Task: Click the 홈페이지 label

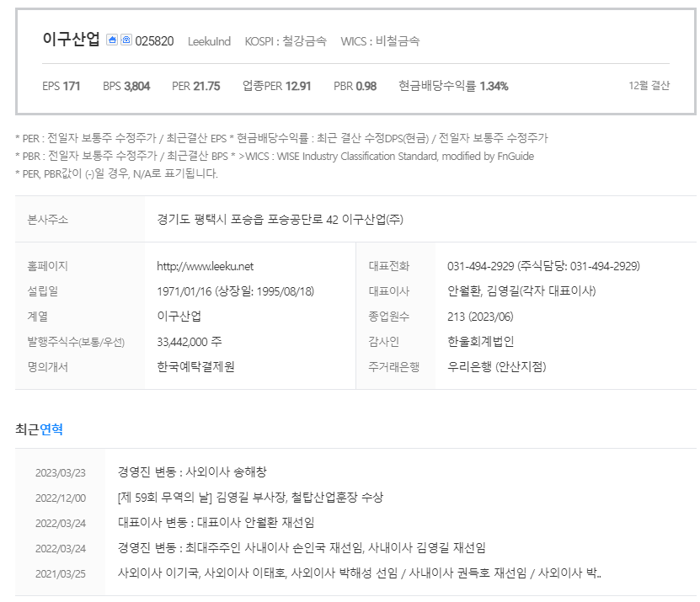Action: 47,266
